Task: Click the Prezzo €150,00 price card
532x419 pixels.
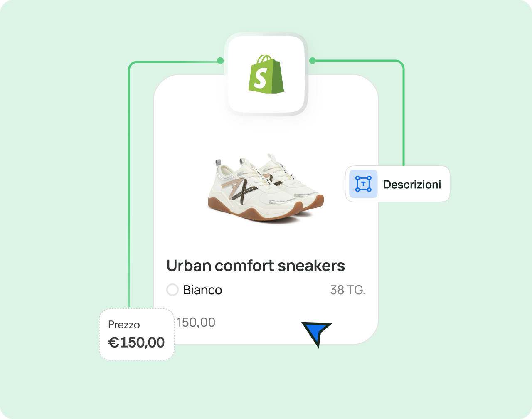Action: (137, 335)
